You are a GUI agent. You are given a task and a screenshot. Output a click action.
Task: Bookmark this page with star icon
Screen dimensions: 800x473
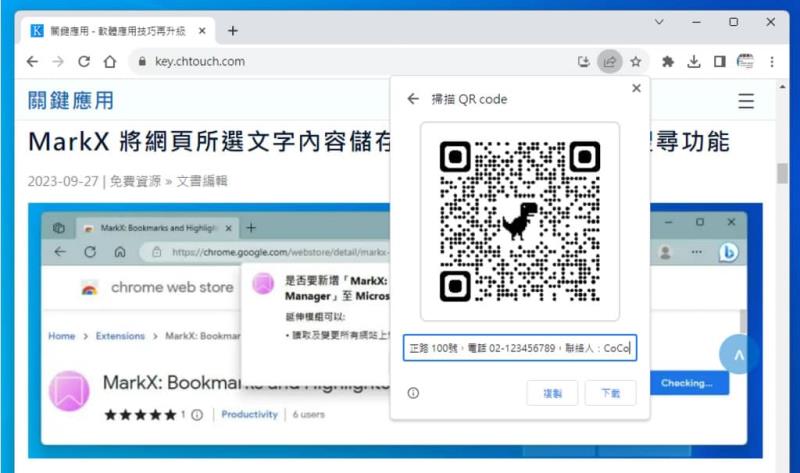coord(635,62)
